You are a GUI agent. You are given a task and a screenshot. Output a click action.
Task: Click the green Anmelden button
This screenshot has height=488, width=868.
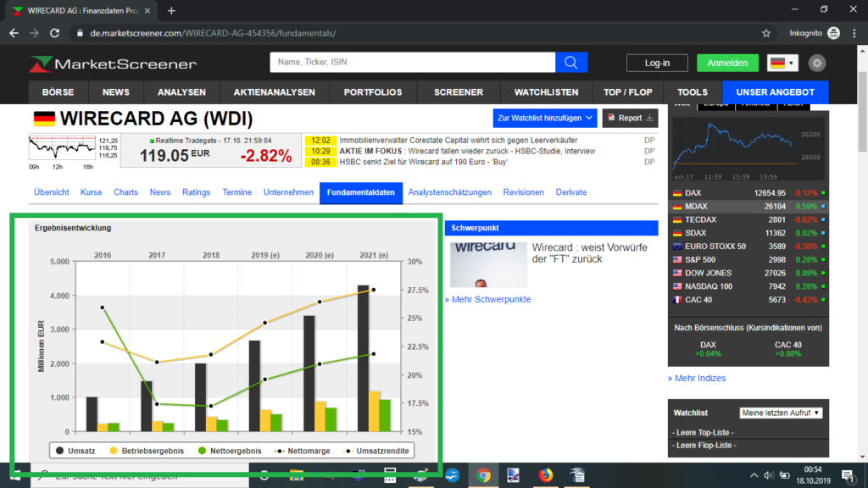(x=727, y=63)
